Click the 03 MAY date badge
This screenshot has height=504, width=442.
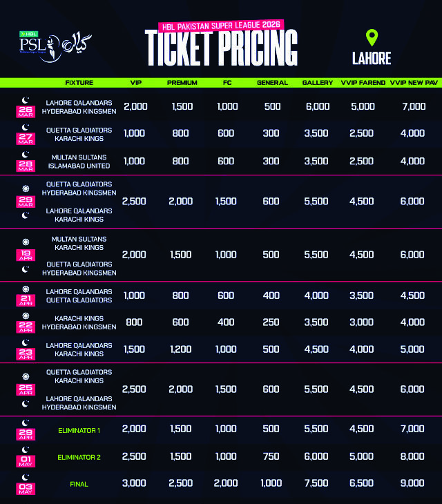click(x=25, y=488)
